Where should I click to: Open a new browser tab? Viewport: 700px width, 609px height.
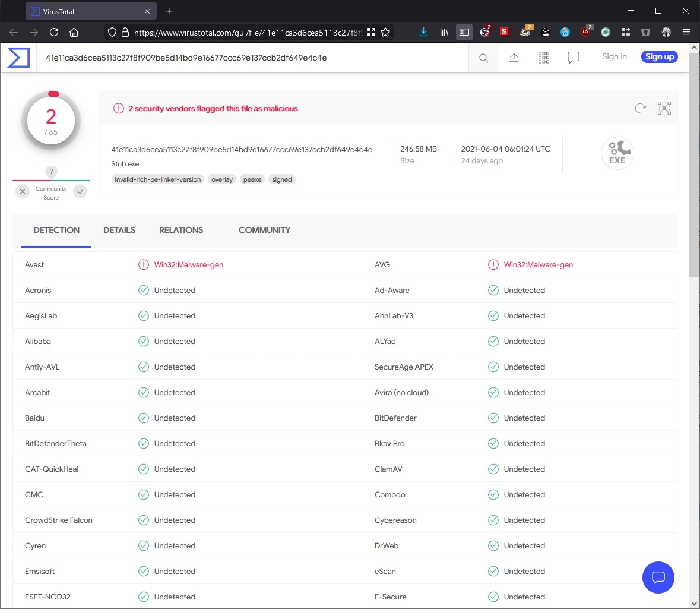pos(169,11)
